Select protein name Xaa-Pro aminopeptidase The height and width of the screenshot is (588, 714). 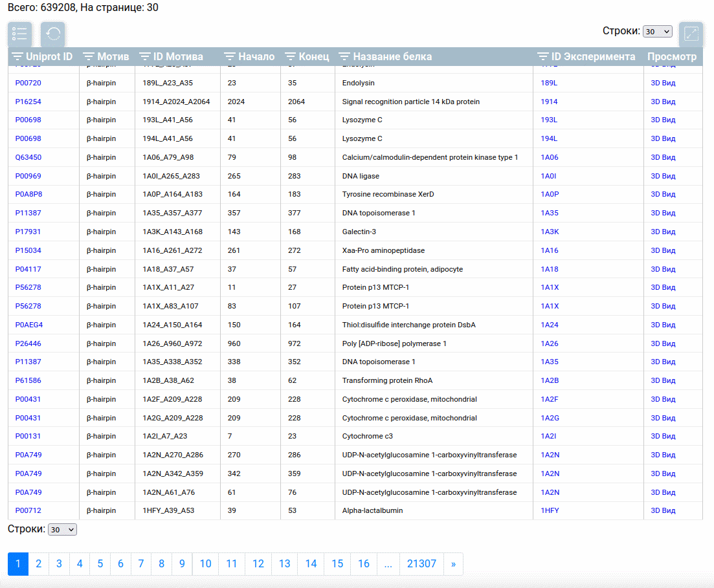383,250
